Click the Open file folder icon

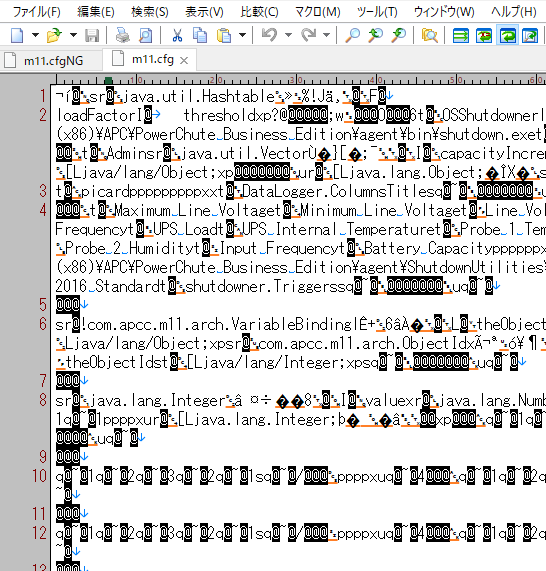[x=54, y=35]
